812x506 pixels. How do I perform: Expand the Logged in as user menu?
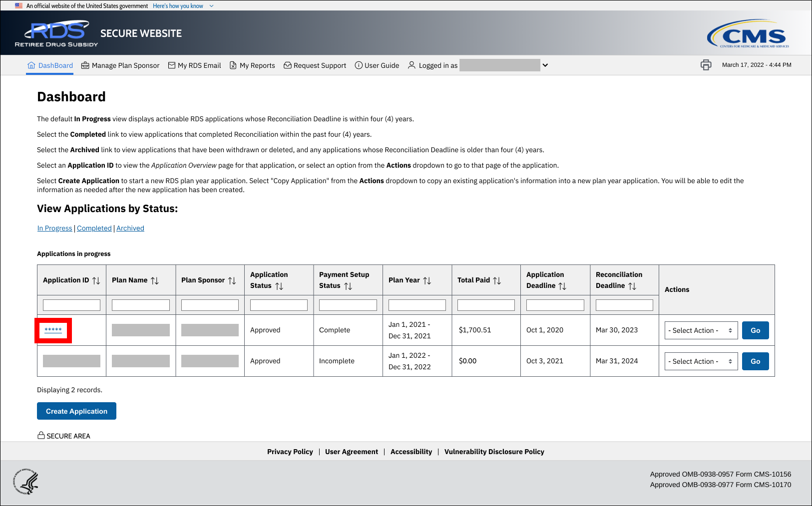pos(545,65)
